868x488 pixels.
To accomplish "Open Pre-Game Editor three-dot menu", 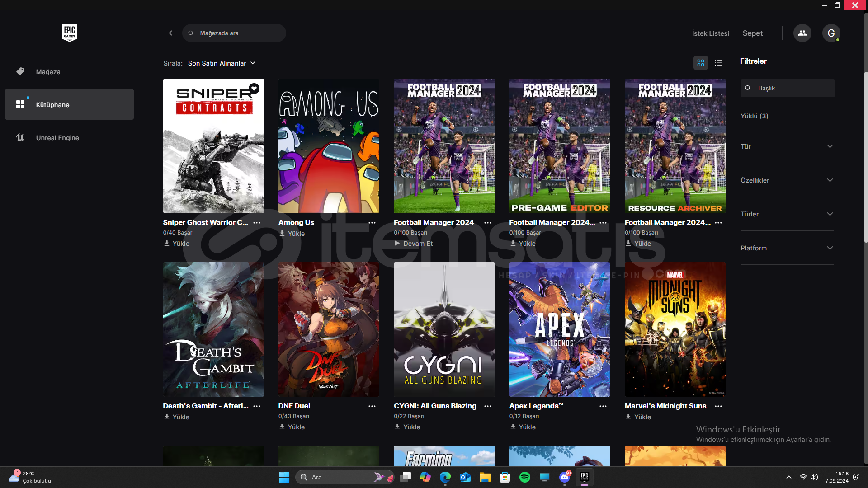I will pos(603,223).
